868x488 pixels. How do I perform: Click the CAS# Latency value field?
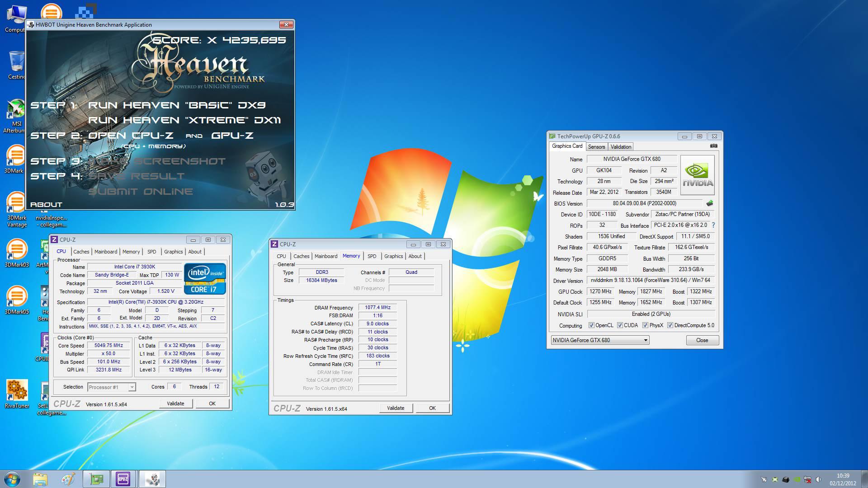tap(378, 324)
